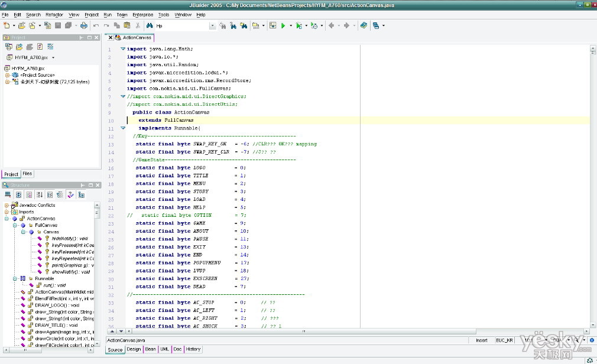The height and width of the screenshot is (364, 597).
Task: Open the Refactor menu
Action: [x=54, y=15]
